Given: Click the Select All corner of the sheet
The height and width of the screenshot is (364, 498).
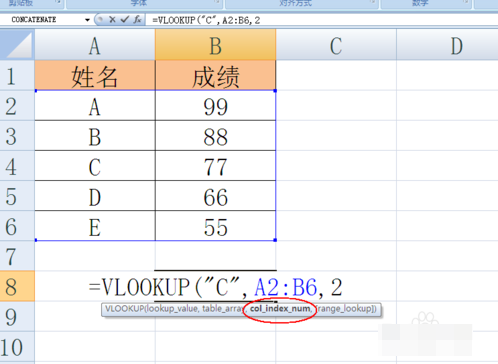Looking at the screenshot, I should [17, 45].
